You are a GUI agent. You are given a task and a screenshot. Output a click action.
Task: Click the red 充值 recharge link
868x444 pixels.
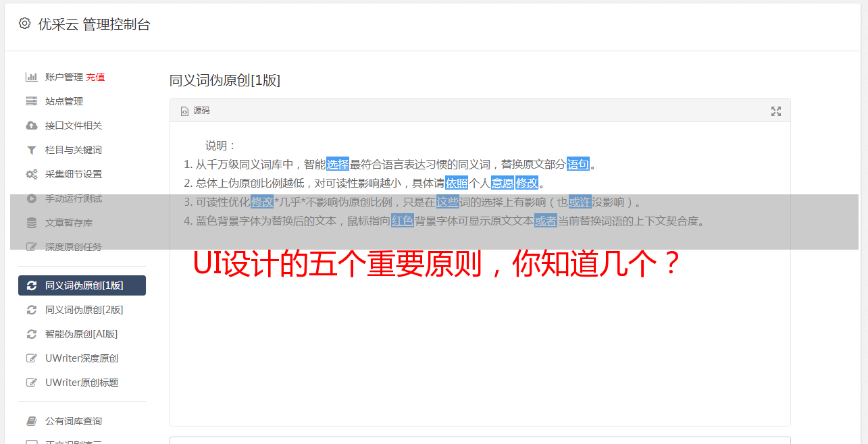coord(95,77)
